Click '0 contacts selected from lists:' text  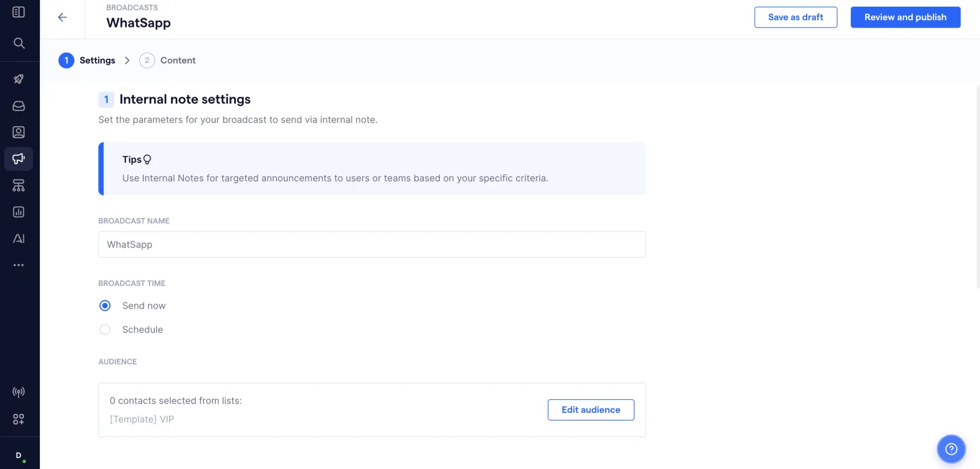tap(176, 401)
